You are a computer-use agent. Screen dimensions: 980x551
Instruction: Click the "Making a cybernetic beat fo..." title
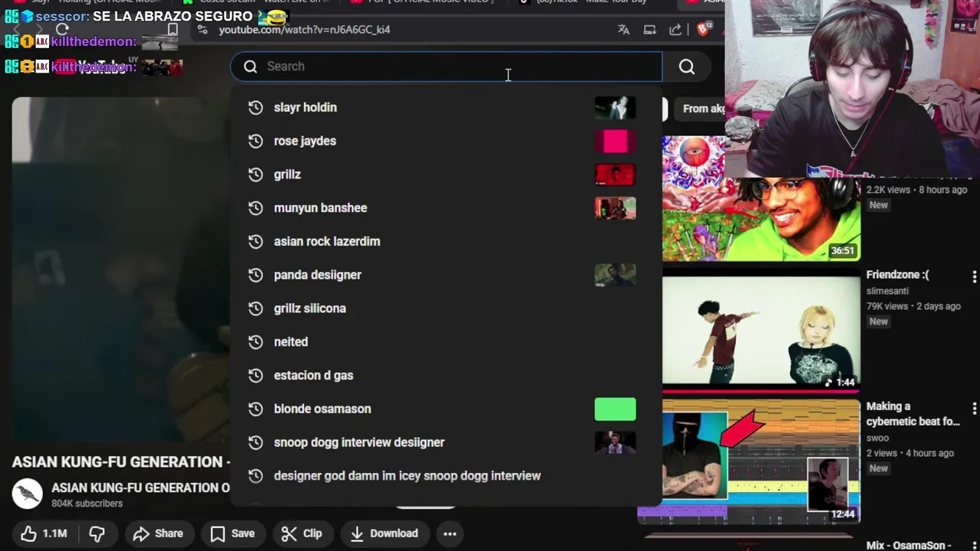pyautogui.click(x=913, y=414)
